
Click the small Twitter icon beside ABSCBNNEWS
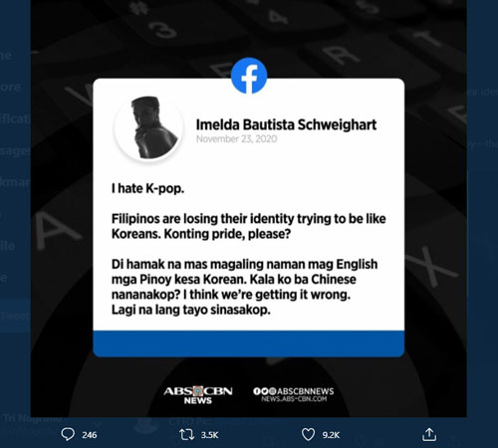pyautogui.click(x=265, y=391)
